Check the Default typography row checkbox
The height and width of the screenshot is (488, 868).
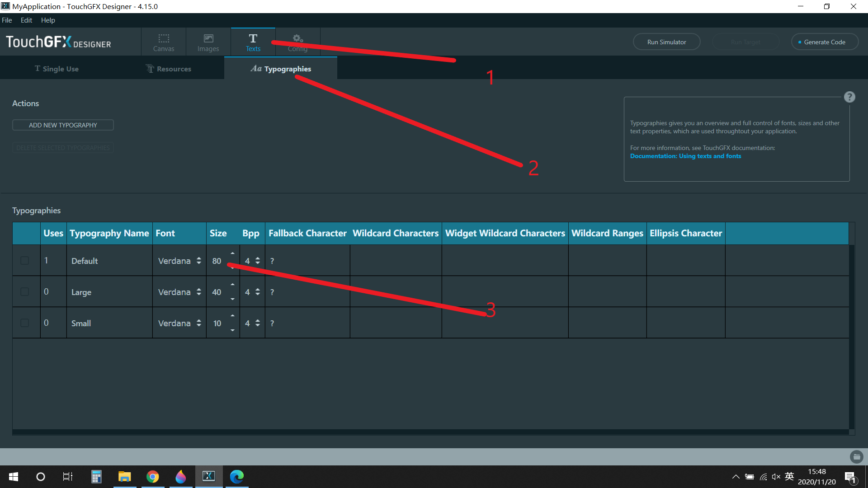pos(25,261)
